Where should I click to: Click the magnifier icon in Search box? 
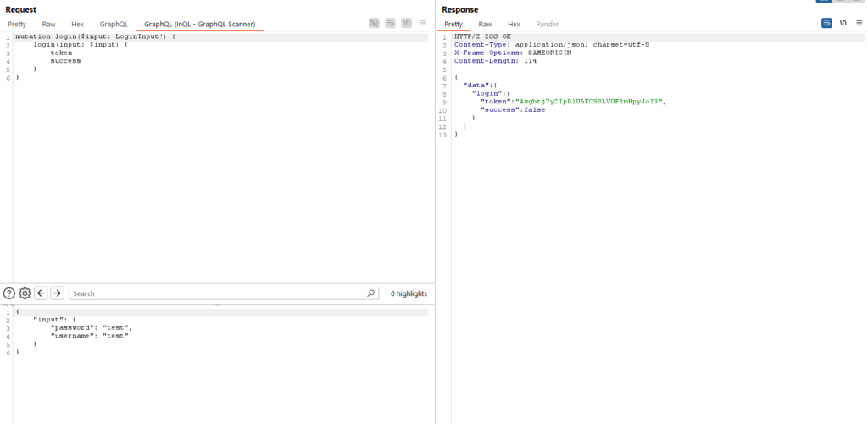pos(371,293)
